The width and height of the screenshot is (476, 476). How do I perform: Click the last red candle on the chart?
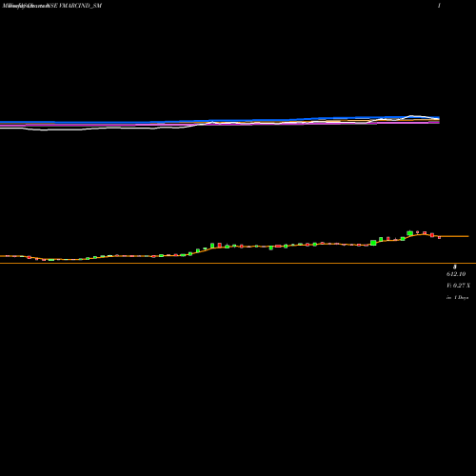point(439,237)
